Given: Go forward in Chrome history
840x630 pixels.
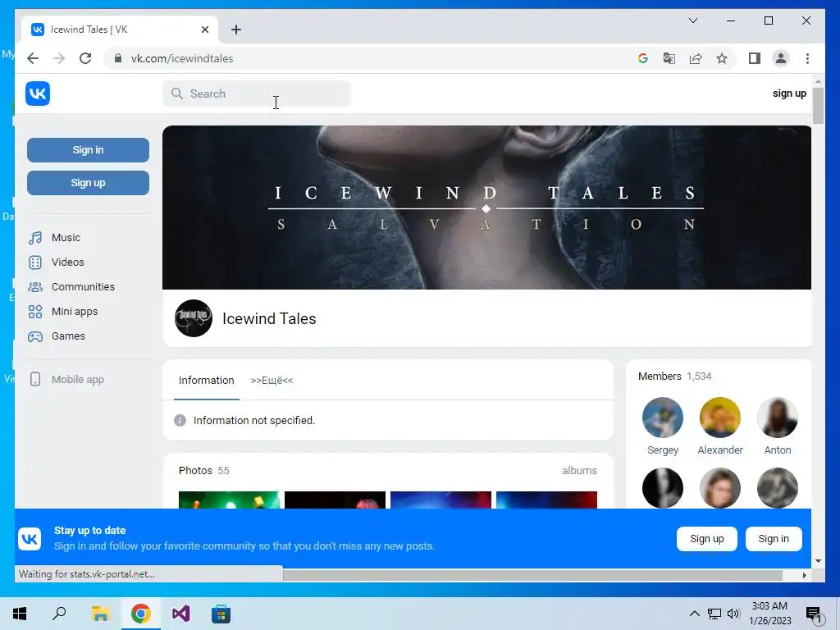Looking at the screenshot, I should pos(59,58).
